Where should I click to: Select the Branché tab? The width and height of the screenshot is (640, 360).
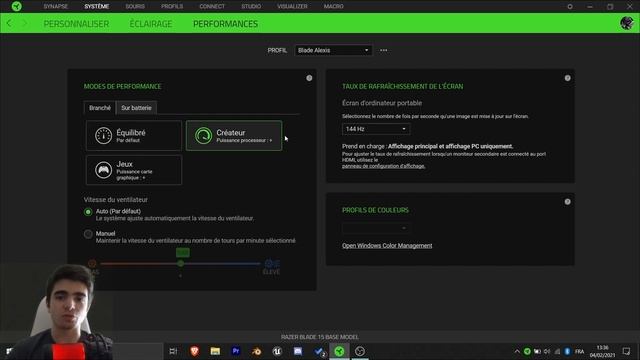click(x=100, y=108)
